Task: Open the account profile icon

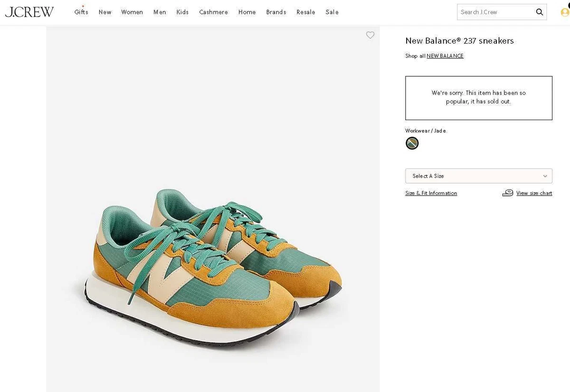Action: (565, 12)
